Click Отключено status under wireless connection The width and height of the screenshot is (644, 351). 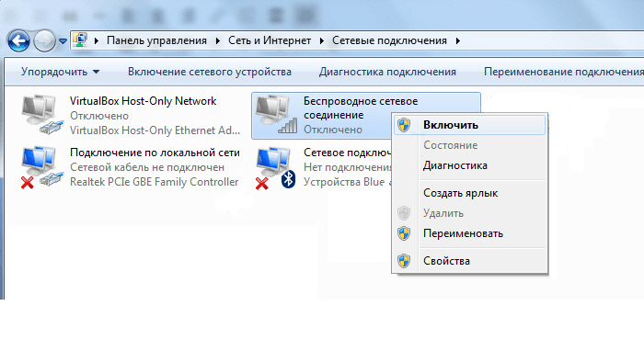[333, 130]
